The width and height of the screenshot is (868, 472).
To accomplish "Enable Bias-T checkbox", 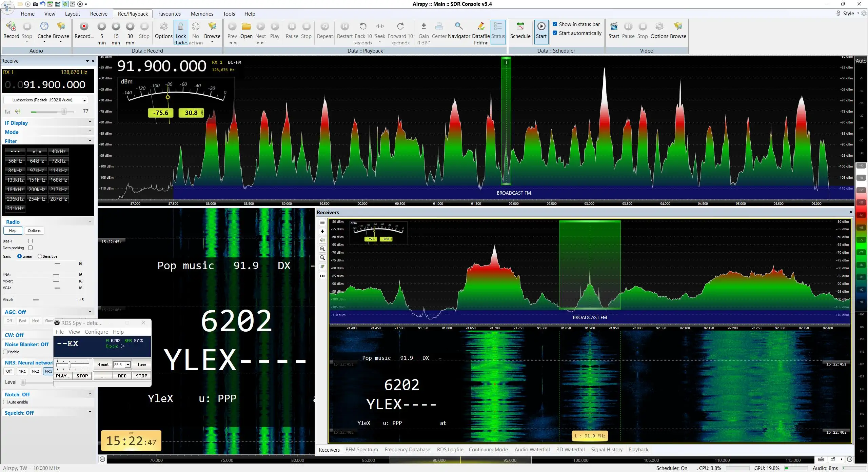I will click(30, 241).
